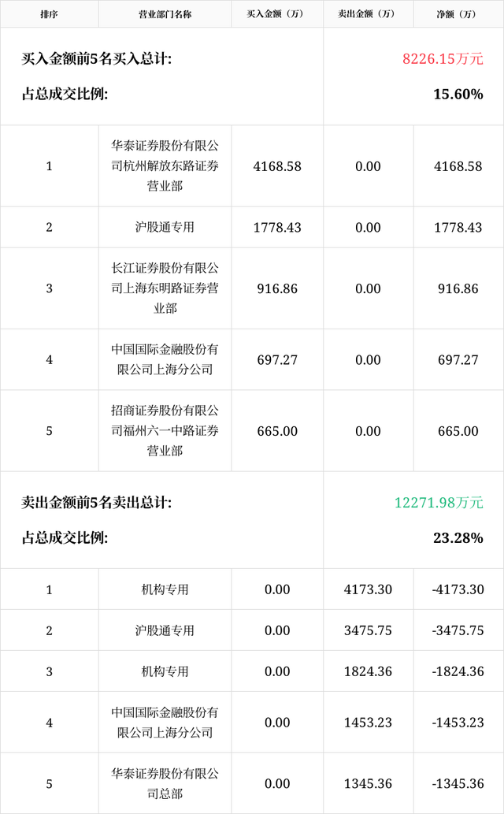Click the 卖出金额（万） column header
The image size is (504, 814).
pyautogui.click(x=368, y=14)
